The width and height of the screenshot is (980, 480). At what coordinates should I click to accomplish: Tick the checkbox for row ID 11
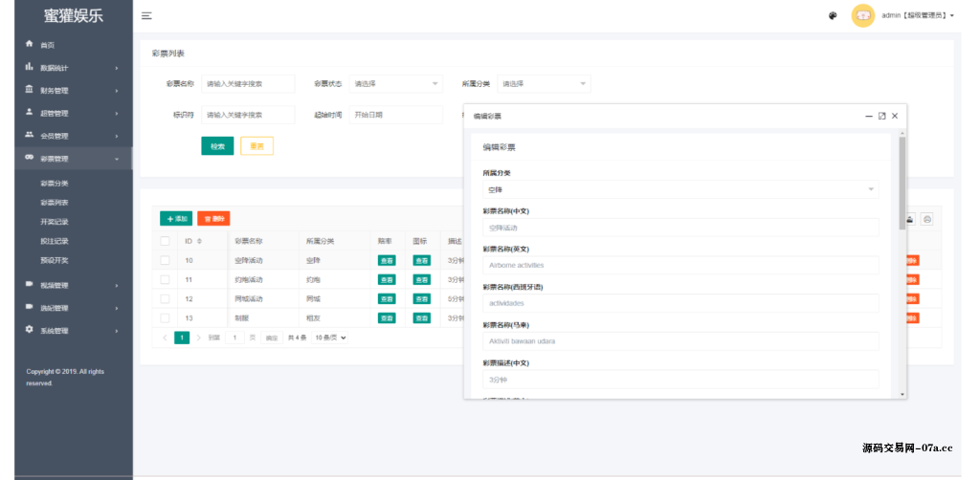[x=165, y=279]
